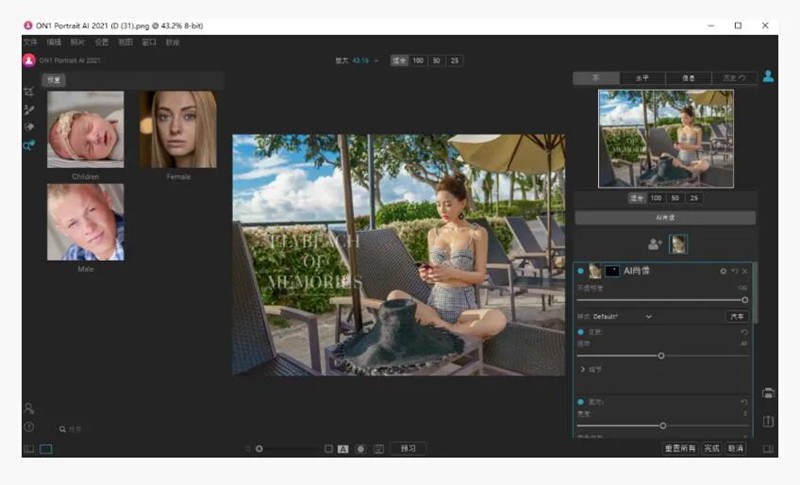Click the AI portrait bar below navigator zoom
Image resolution: width=800 pixels, height=485 pixels.
coord(665,218)
